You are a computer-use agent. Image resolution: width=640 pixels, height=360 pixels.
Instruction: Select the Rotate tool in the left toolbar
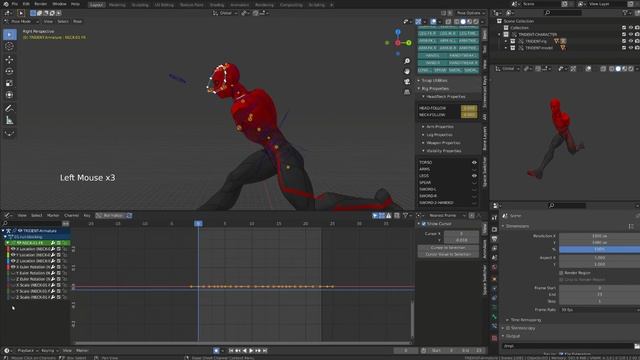(x=9, y=71)
